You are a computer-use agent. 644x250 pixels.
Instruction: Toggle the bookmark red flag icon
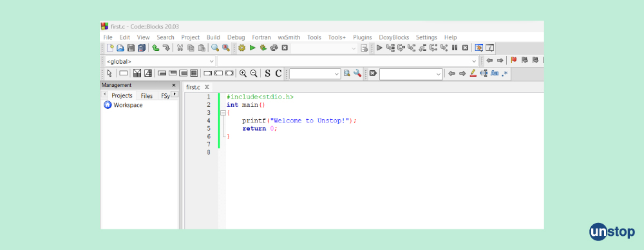(x=513, y=61)
